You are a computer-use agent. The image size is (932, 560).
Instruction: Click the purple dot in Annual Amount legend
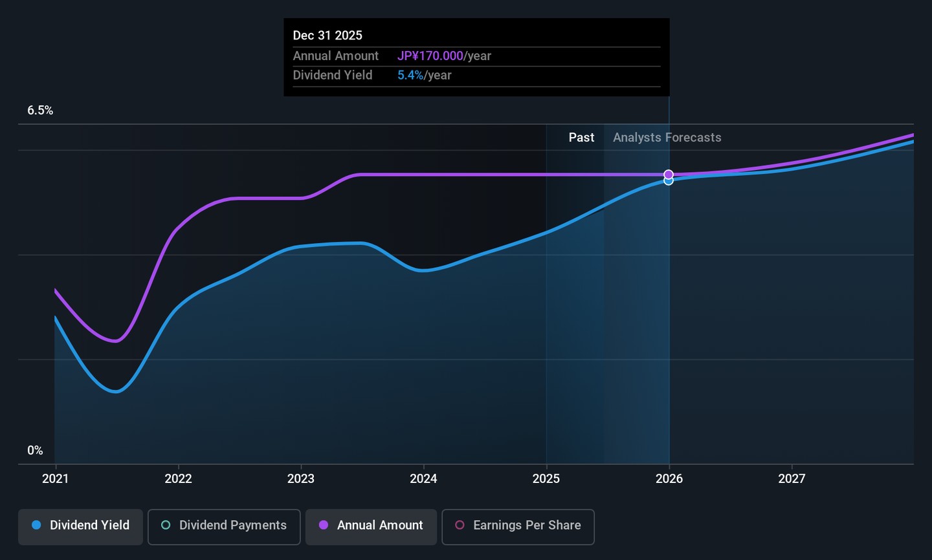point(324,525)
